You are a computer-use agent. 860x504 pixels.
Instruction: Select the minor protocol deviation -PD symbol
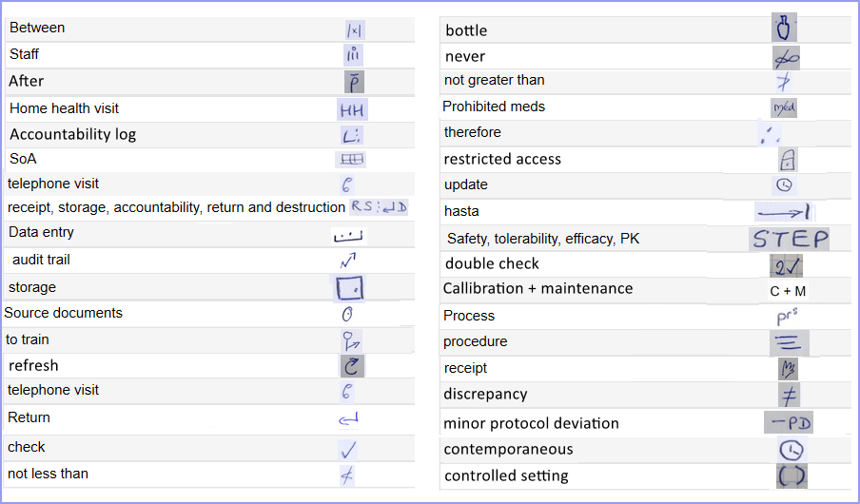pos(789,422)
